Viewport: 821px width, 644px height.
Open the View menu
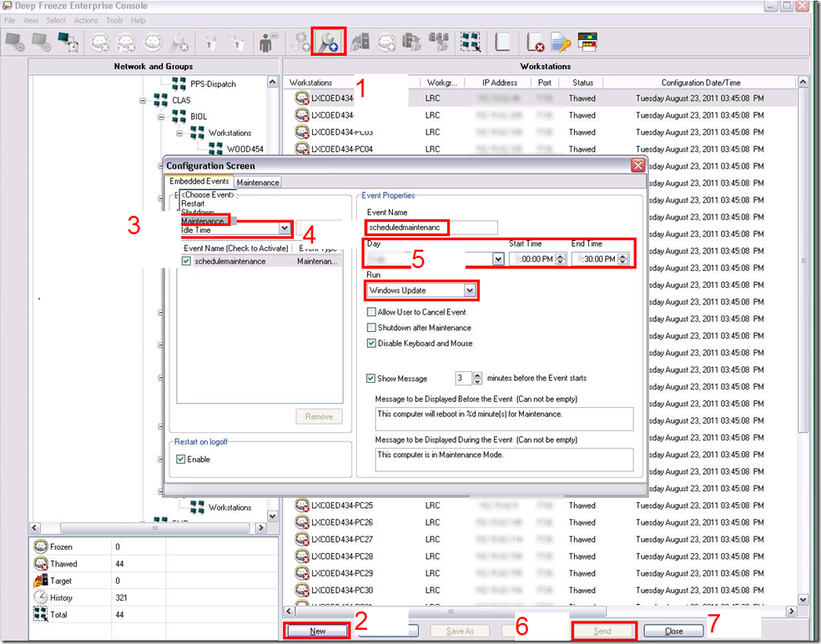click(x=31, y=20)
